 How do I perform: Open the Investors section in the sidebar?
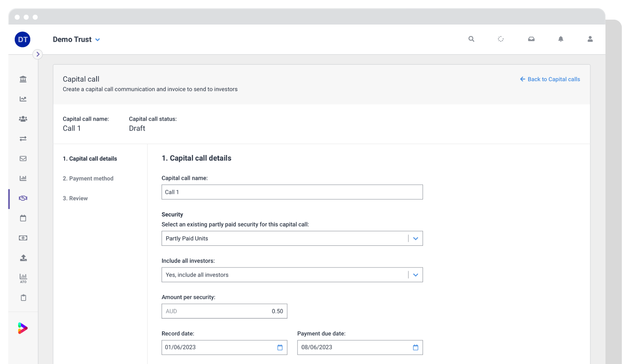coord(23,119)
